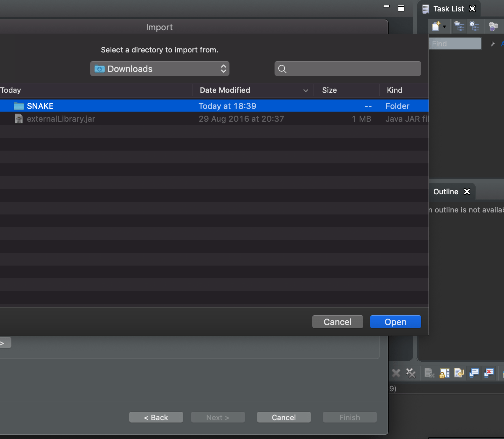
Task: Click the Back button in Import wizard
Action: click(x=156, y=417)
